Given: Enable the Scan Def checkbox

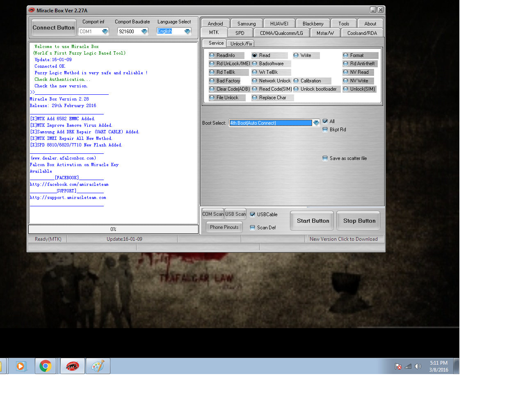Looking at the screenshot, I should tap(253, 228).
